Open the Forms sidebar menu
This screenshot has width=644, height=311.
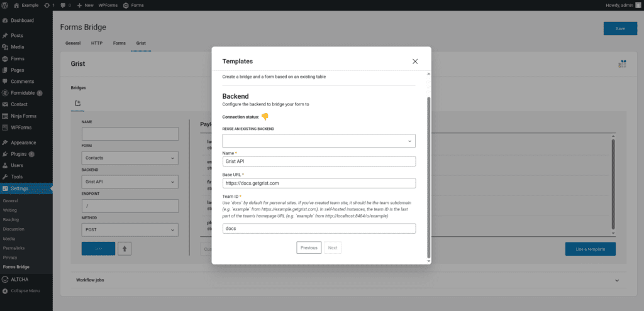point(26,58)
